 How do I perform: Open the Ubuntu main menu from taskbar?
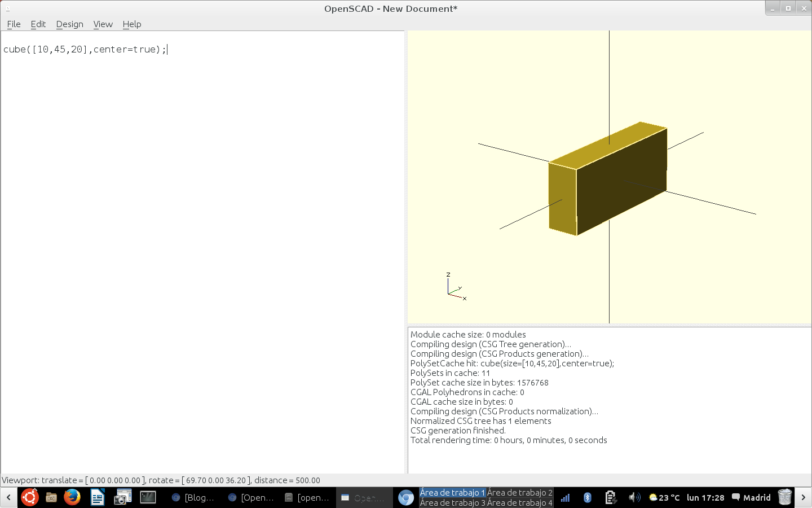[x=29, y=497]
